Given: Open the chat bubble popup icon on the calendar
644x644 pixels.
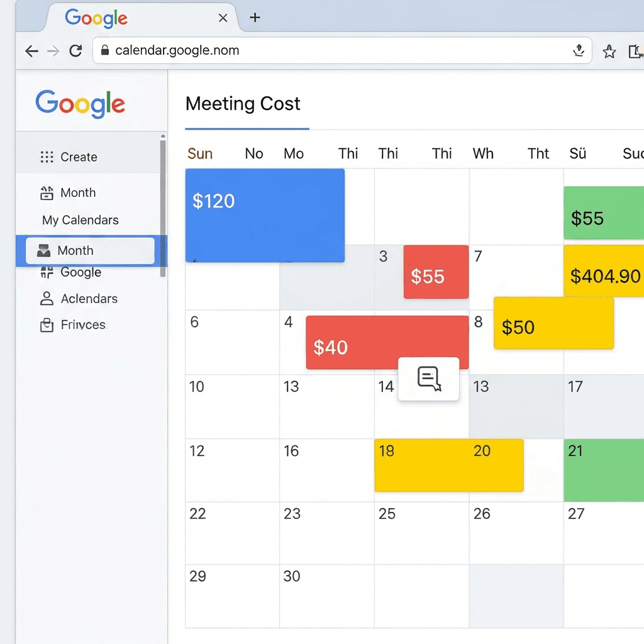Looking at the screenshot, I should 428,379.
